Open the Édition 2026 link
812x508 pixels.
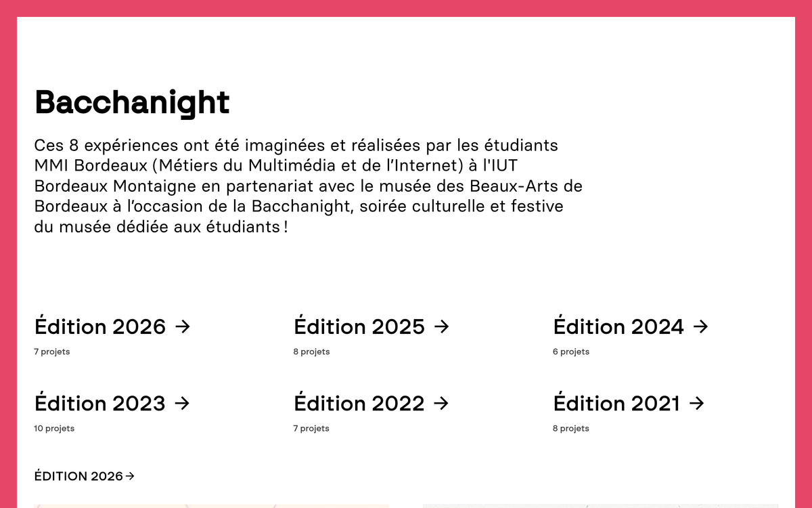point(100,327)
